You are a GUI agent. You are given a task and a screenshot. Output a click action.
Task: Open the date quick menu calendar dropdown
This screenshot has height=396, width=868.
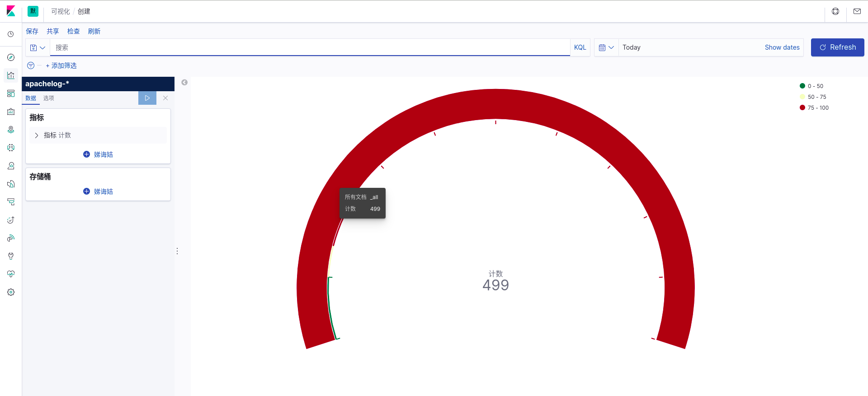pyautogui.click(x=606, y=47)
